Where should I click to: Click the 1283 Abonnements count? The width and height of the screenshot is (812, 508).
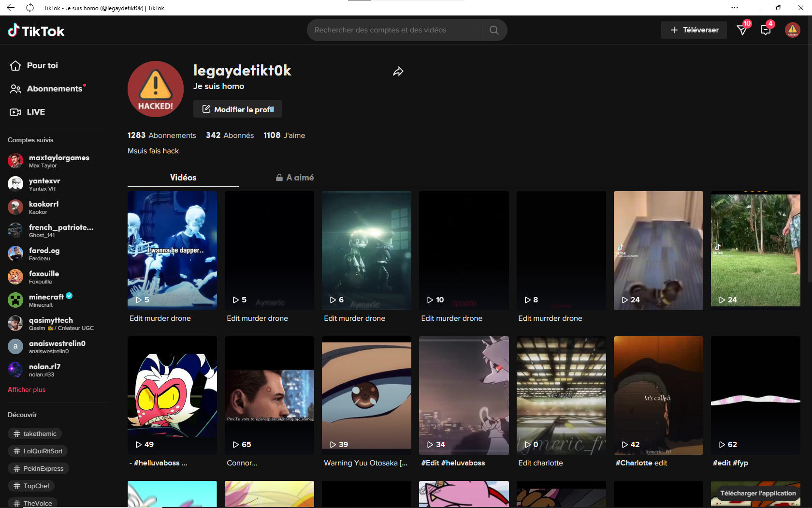coord(162,135)
